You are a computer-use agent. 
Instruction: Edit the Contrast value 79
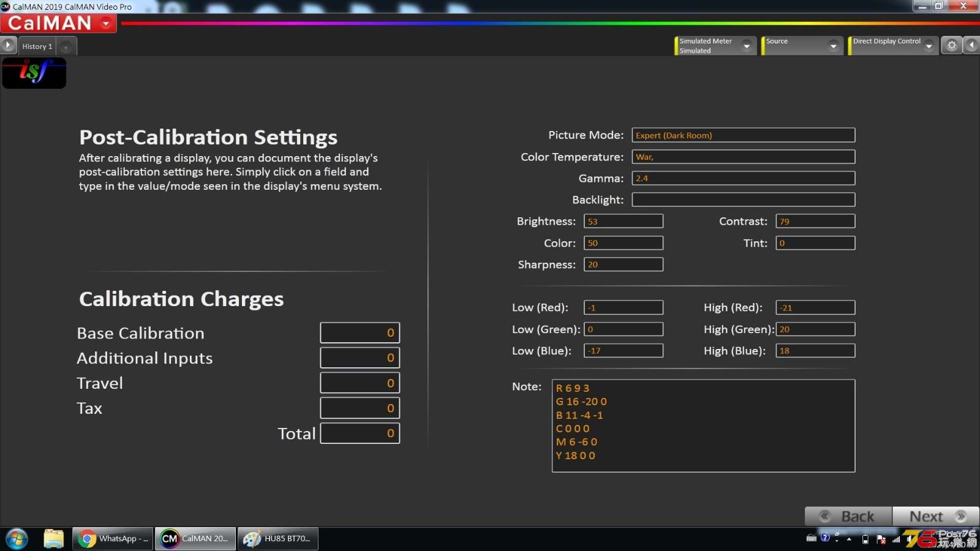pos(815,221)
